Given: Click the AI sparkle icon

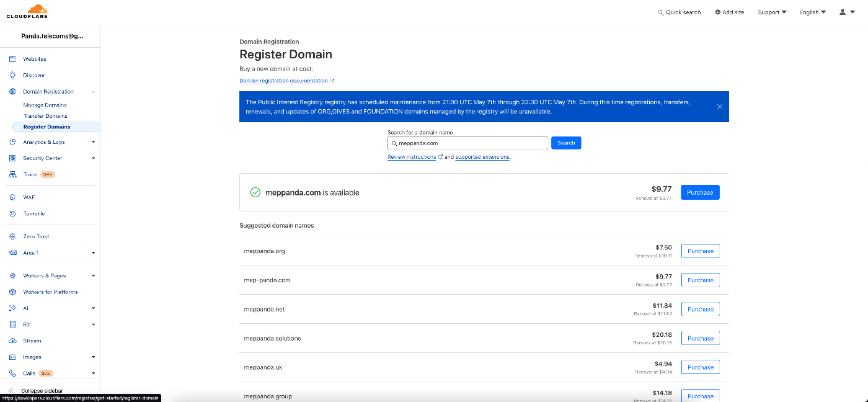Looking at the screenshot, I should tap(12, 308).
